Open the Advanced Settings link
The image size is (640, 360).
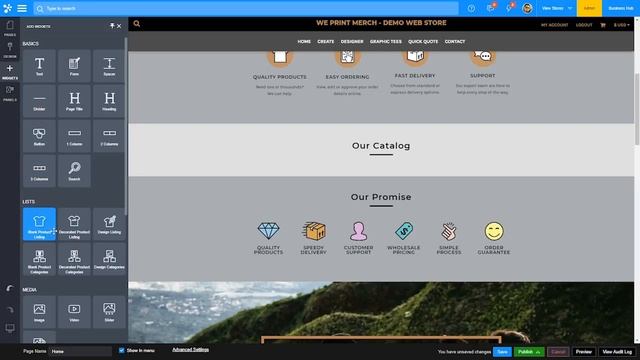(x=191, y=350)
